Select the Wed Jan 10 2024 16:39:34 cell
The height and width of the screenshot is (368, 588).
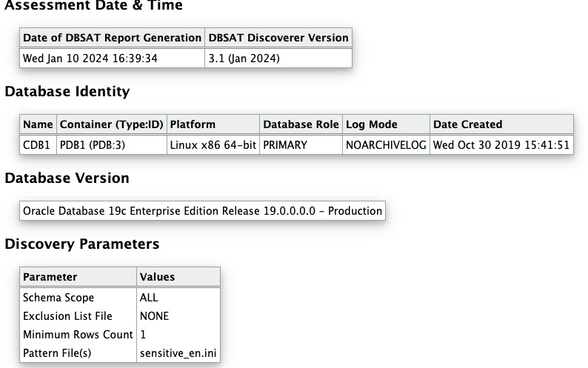[112, 58]
